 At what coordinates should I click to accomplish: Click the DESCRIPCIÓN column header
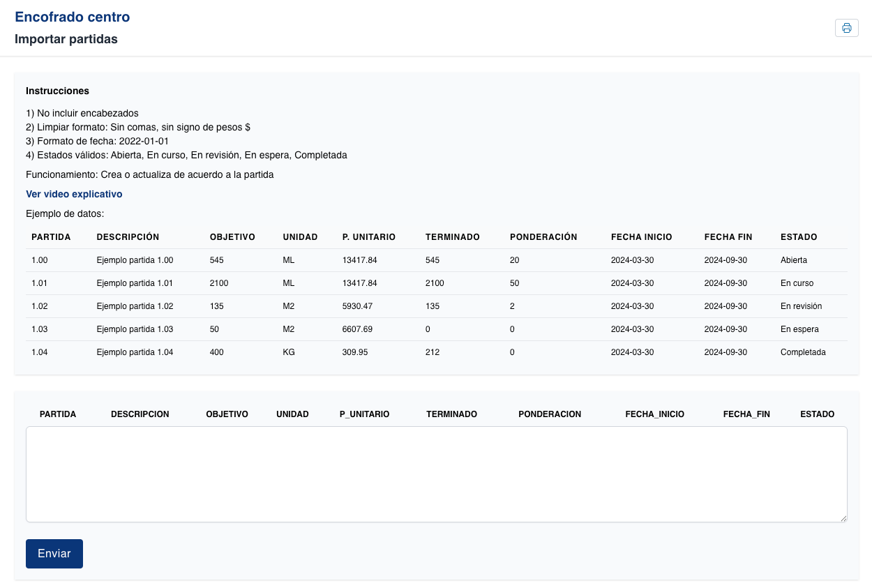pyautogui.click(x=128, y=236)
